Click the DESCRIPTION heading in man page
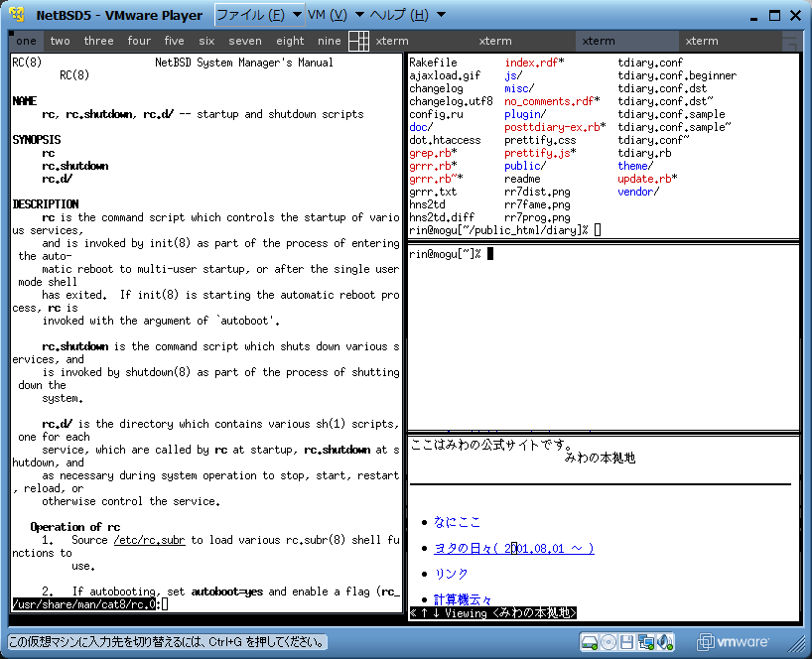The width and height of the screenshot is (812, 659). 46,204
